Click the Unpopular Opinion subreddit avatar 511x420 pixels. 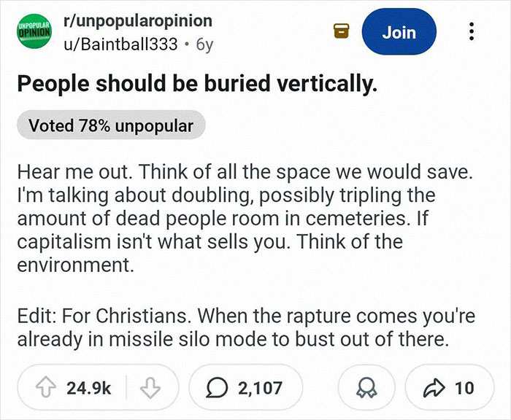pyautogui.click(x=34, y=32)
